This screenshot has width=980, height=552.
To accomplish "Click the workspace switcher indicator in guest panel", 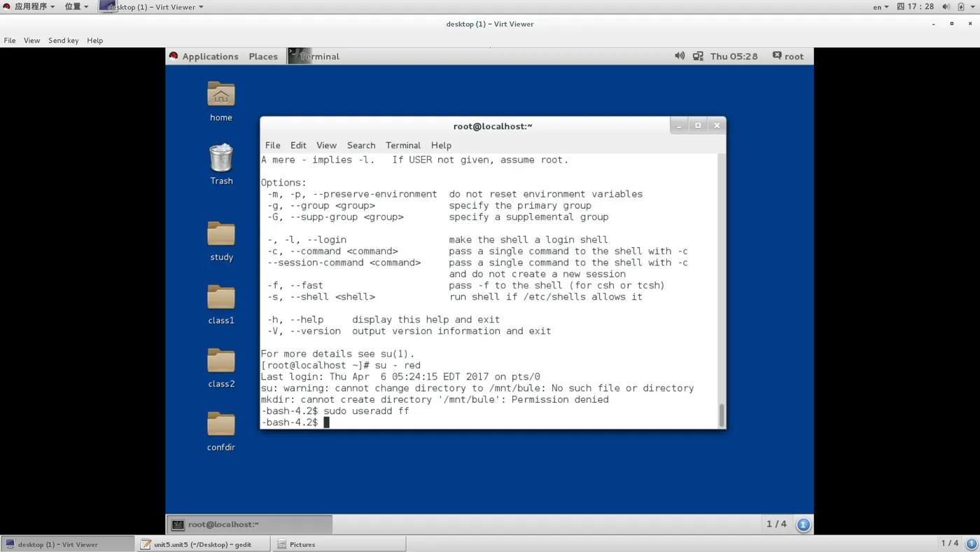I will coord(803,524).
